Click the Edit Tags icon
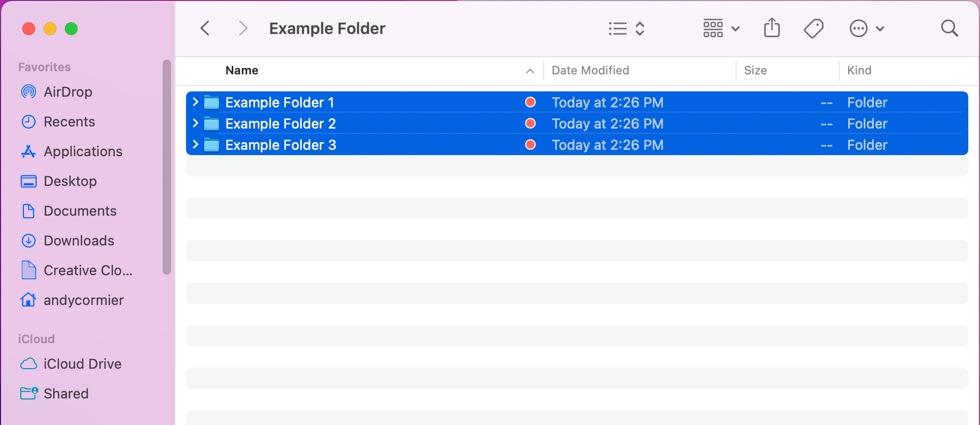 coord(814,28)
